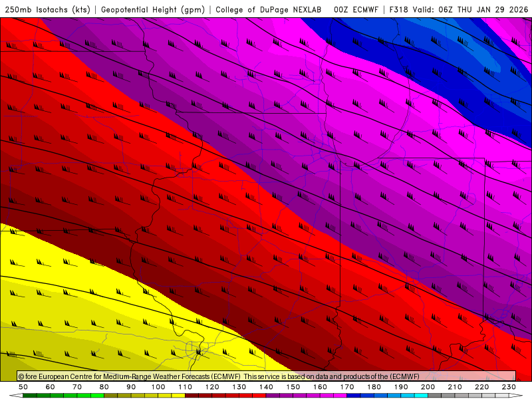Click the '190' legend label
This screenshot has width=532, height=399.
pos(401,387)
